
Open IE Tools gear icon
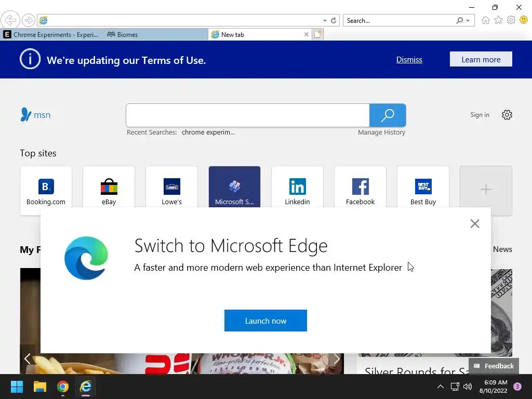pos(511,20)
